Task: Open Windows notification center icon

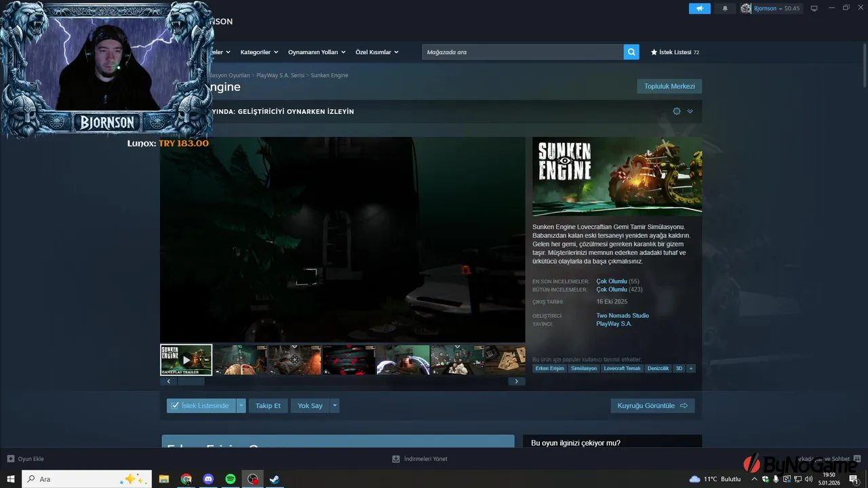Action: click(x=854, y=479)
